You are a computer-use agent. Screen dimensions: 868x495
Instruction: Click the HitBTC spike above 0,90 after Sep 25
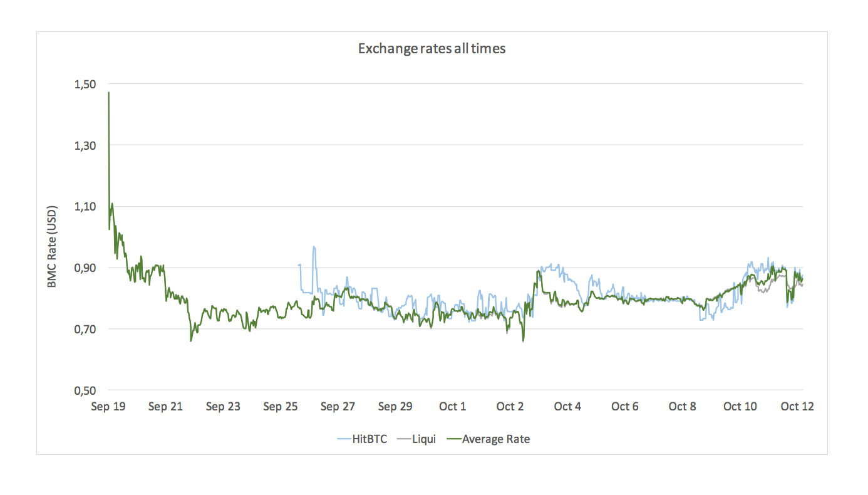click(x=314, y=248)
